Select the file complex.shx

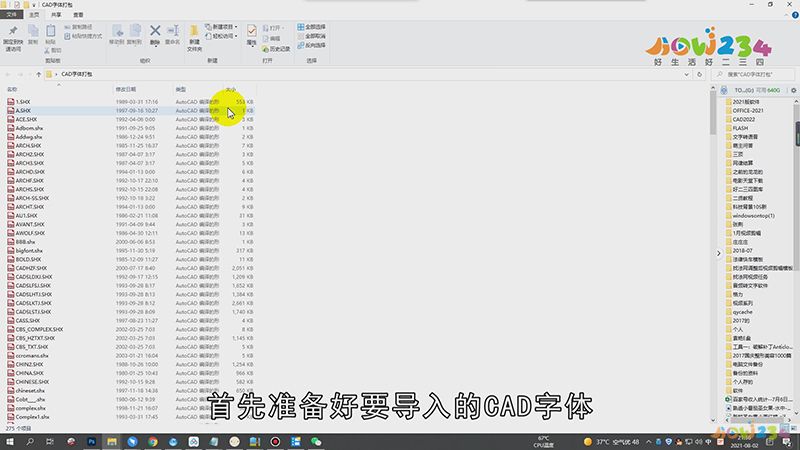point(31,408)
